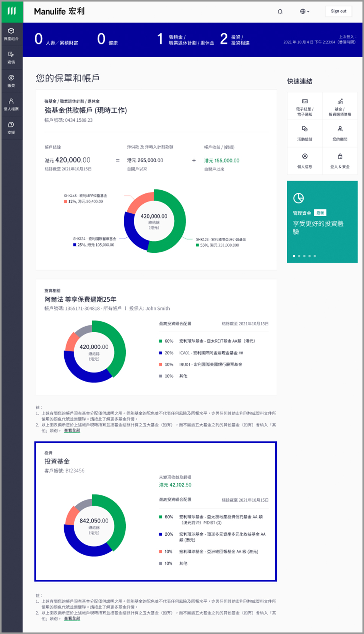Click the 最新 badge on promo card
Viewport: 364px width, 634px height.
pos(320,213)
